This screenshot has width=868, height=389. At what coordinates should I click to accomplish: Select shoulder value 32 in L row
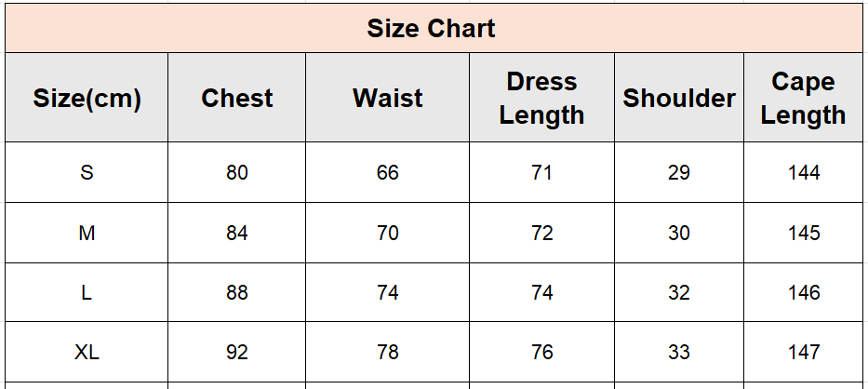click(679, 292)
